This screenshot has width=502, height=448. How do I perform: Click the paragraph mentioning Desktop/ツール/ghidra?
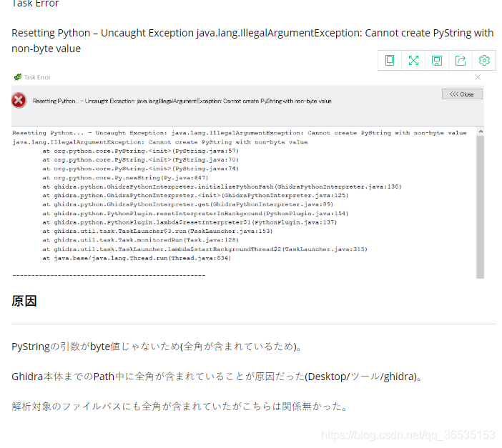(217, 377)
